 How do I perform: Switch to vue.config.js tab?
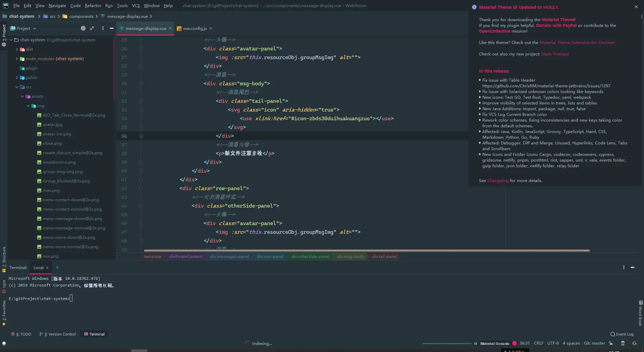click(x=195, y=28)
